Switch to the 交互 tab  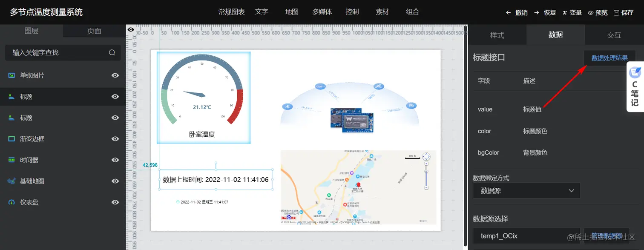coord(614,35)
